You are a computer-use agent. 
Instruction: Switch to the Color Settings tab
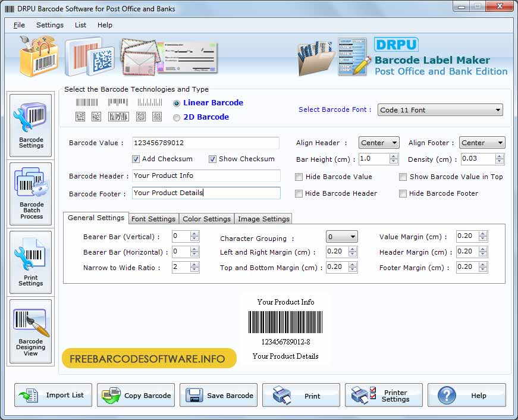pyautogui.click(x=206, y=219)
